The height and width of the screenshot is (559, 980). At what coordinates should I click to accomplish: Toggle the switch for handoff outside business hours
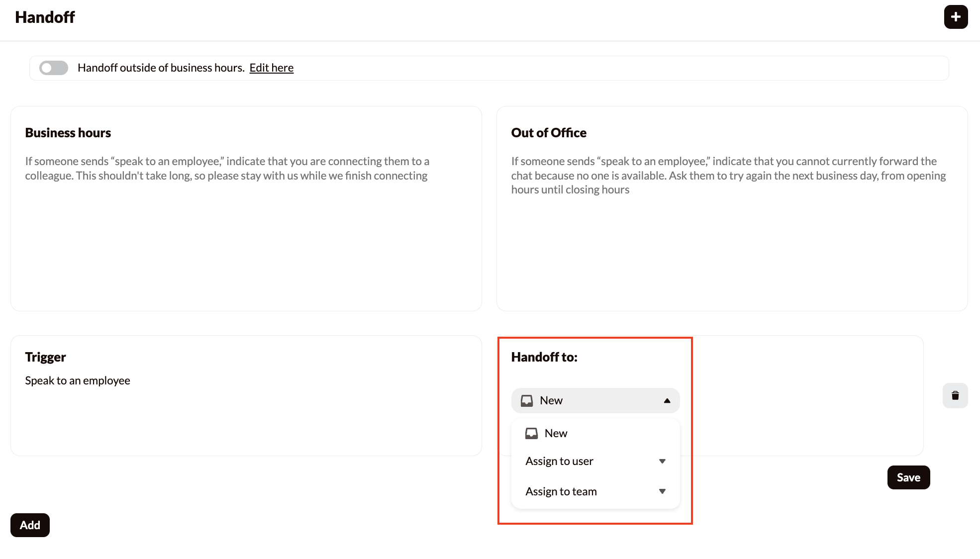(x=53, y=68)
